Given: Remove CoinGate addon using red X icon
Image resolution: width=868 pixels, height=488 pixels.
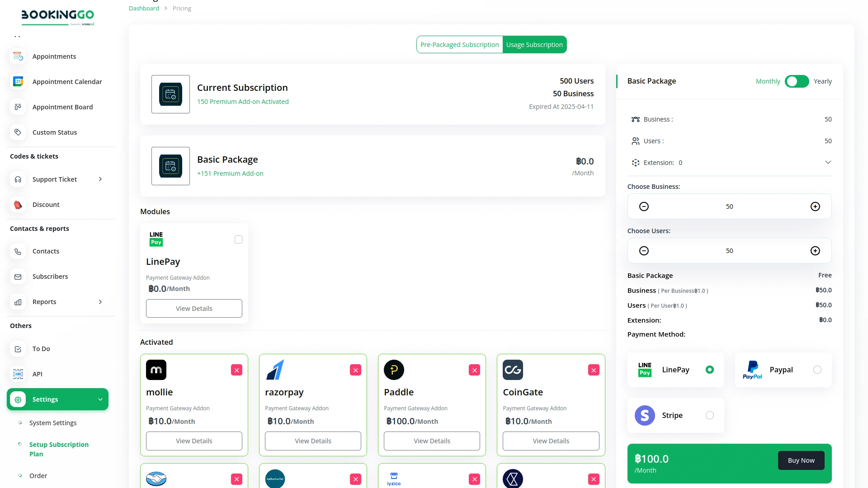Looking at the screenshot, I should [593, 370].
